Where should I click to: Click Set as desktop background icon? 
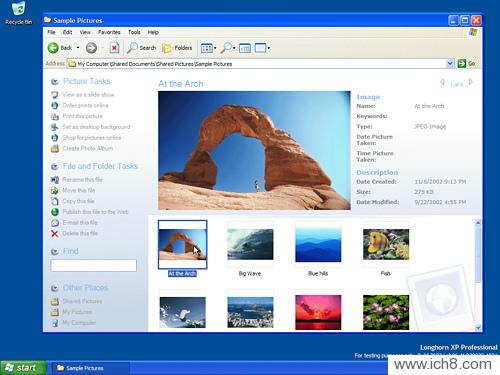click(x=55, y=127)
